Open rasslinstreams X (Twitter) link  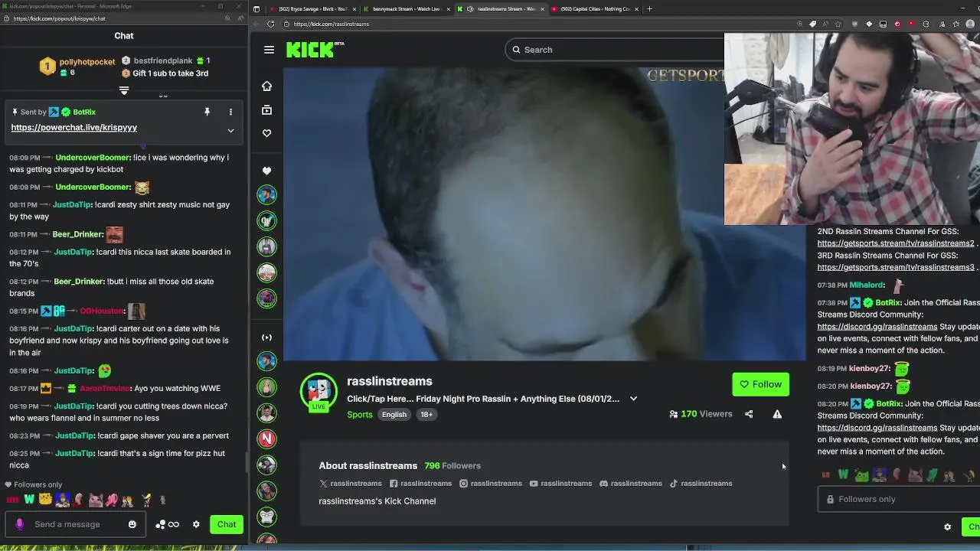coord(351,484)
